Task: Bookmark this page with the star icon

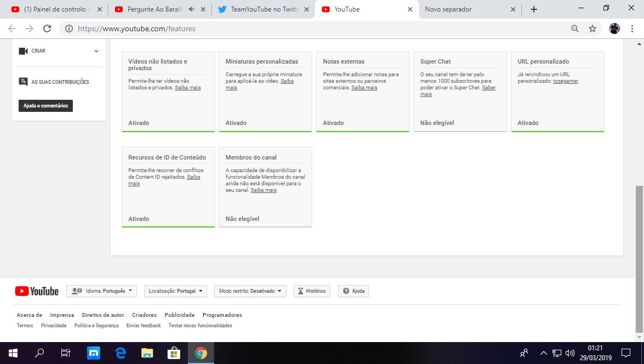Action: tap(593, 29)
